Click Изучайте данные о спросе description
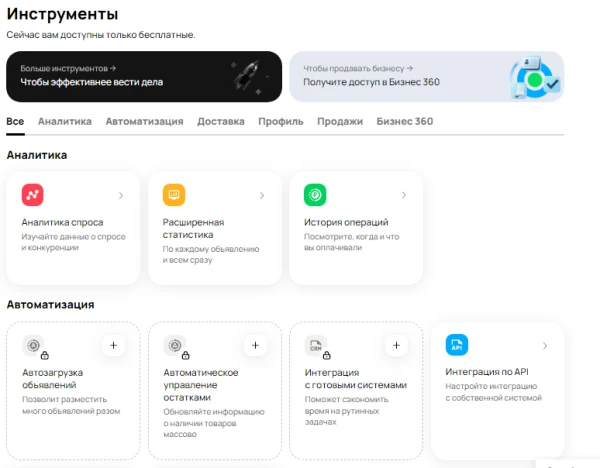 click(73, 242)
